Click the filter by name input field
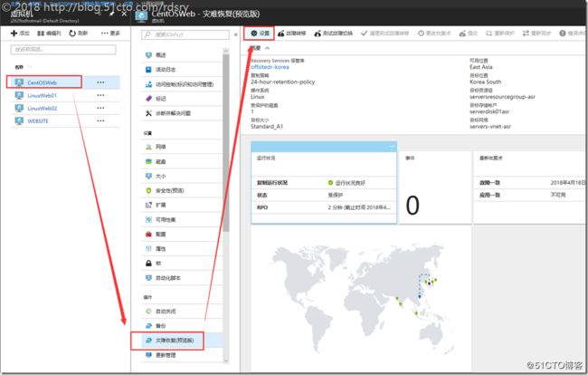588x375 pixels. coord(63,49)
